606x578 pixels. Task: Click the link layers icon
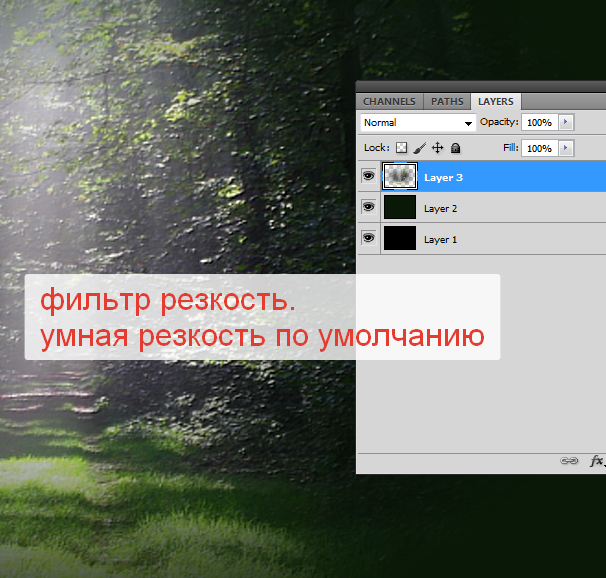pos(569,461)
